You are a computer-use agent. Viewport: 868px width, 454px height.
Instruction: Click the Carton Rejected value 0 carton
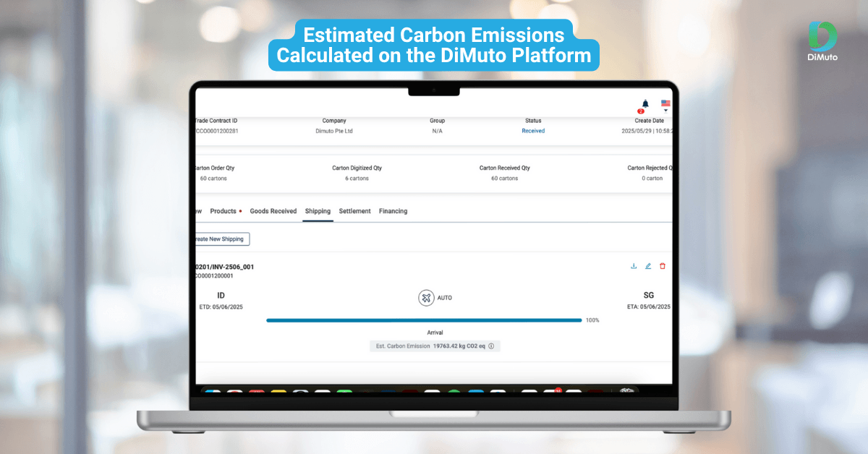click(652, 178)
